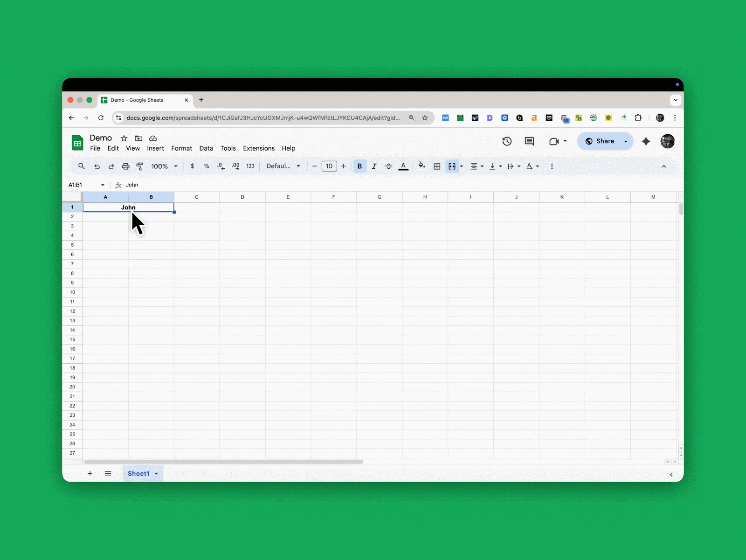Toggle bold formatting off
746x560 pixels.
point(359,166)
